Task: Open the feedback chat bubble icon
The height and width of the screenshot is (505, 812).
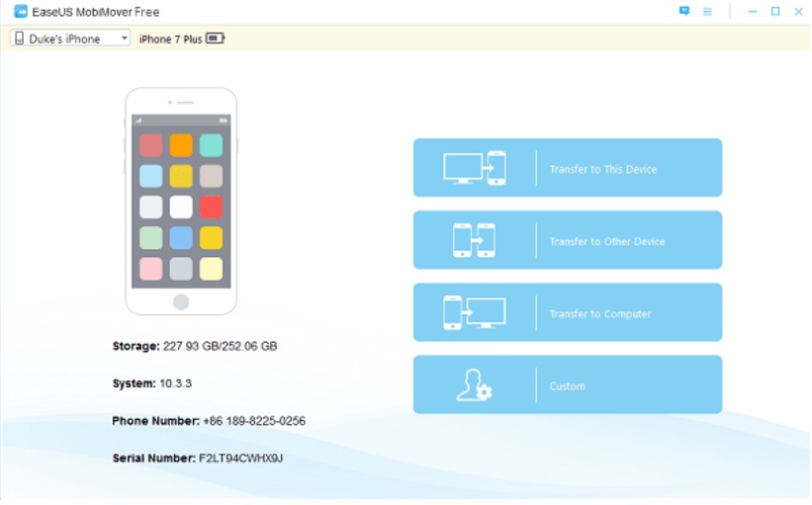Action: [684, 11]
